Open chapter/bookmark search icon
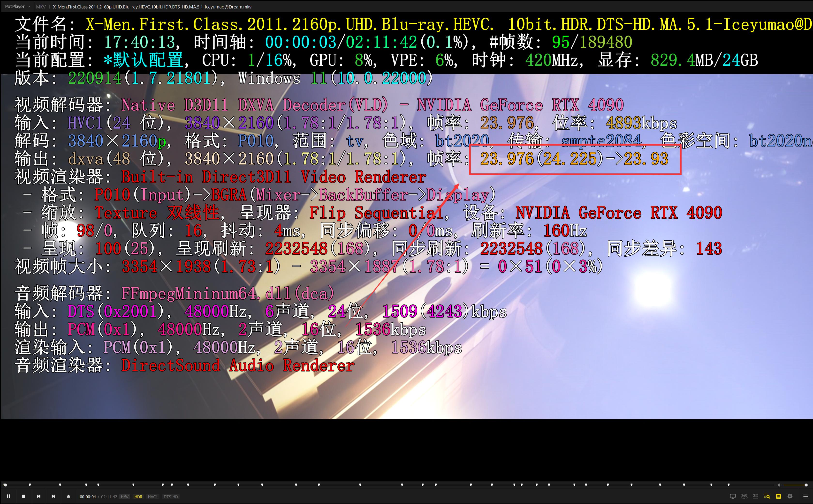813x504 pixels. (x=767, y=496)
